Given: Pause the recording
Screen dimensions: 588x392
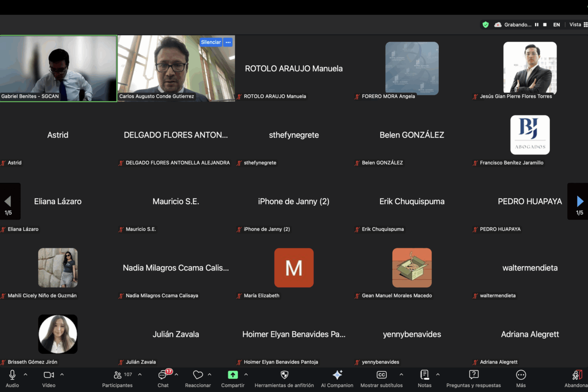Looking at the screenshot, I should pos(536,25).
